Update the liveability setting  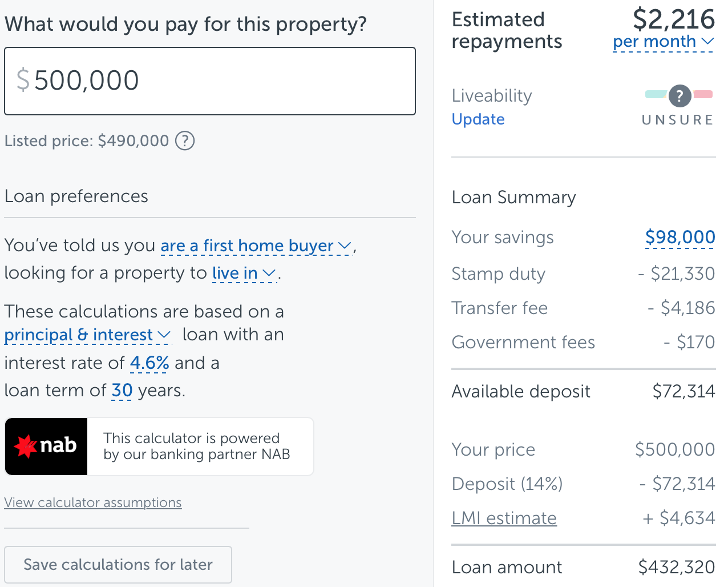click(478, 119)
